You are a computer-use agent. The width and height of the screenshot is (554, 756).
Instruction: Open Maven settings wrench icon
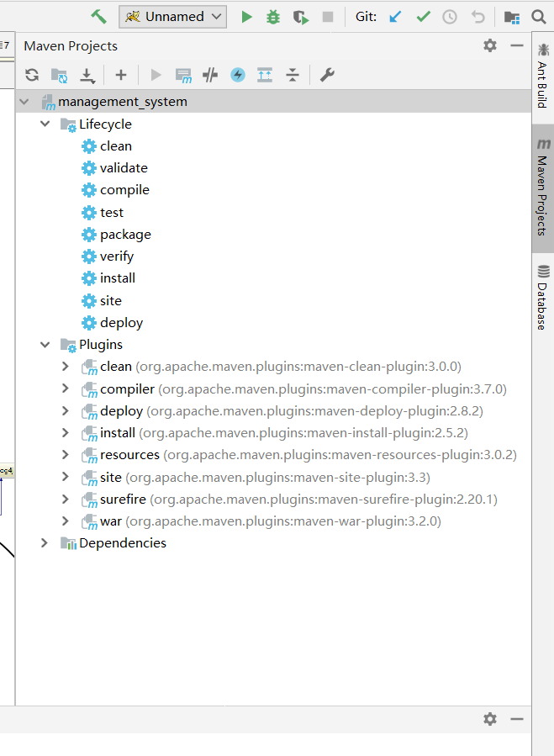(x=327, y=75)
